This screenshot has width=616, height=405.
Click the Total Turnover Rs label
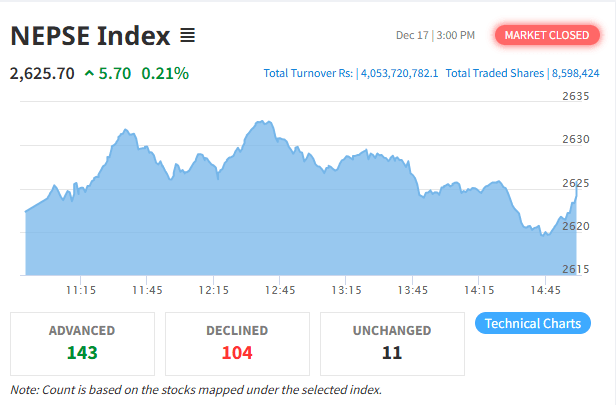click(x=308, y=73)
